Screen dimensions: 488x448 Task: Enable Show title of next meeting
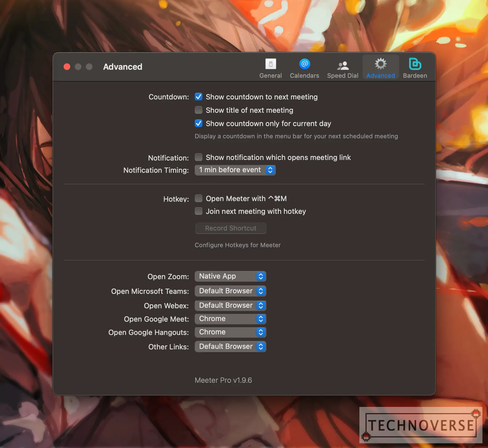(199, 110)
